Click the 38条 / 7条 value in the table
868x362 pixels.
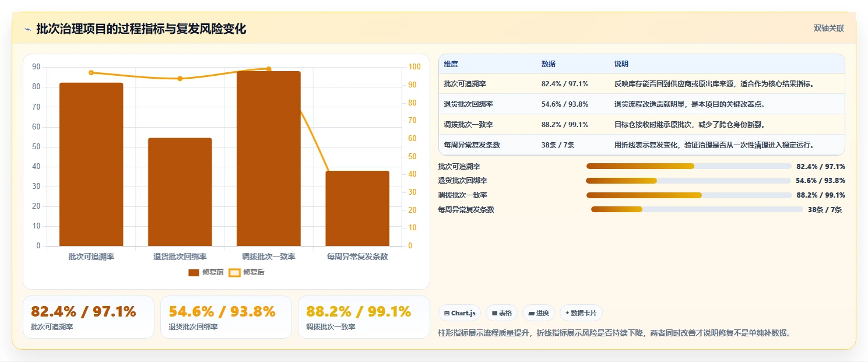coord(558,145)
